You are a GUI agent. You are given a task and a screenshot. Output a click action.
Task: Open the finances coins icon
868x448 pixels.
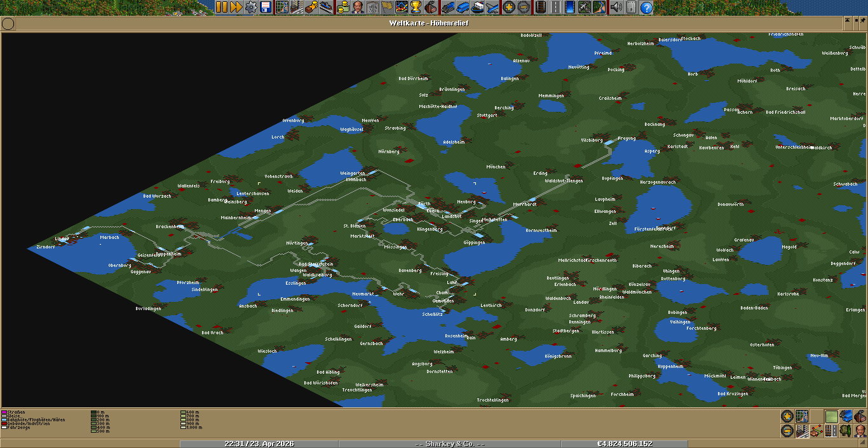[343, 7]
